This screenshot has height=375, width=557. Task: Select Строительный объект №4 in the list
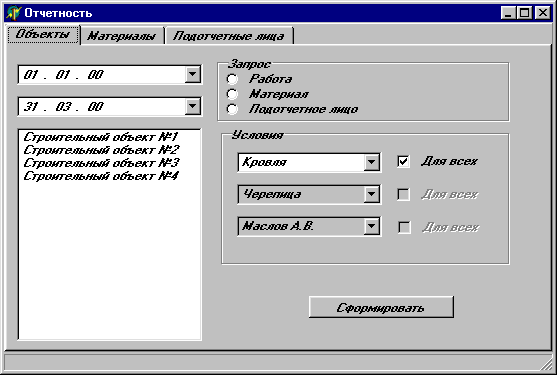point(109,176)
